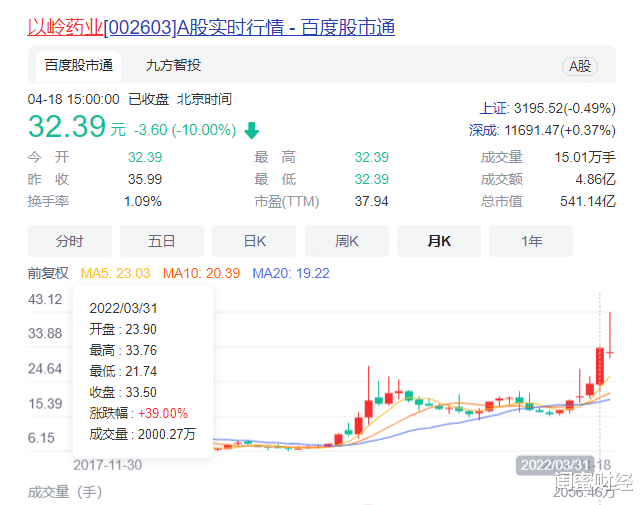Select the 分时 chart tab
The height and width of the screenshot is (505, 644).
coord(70,241)
